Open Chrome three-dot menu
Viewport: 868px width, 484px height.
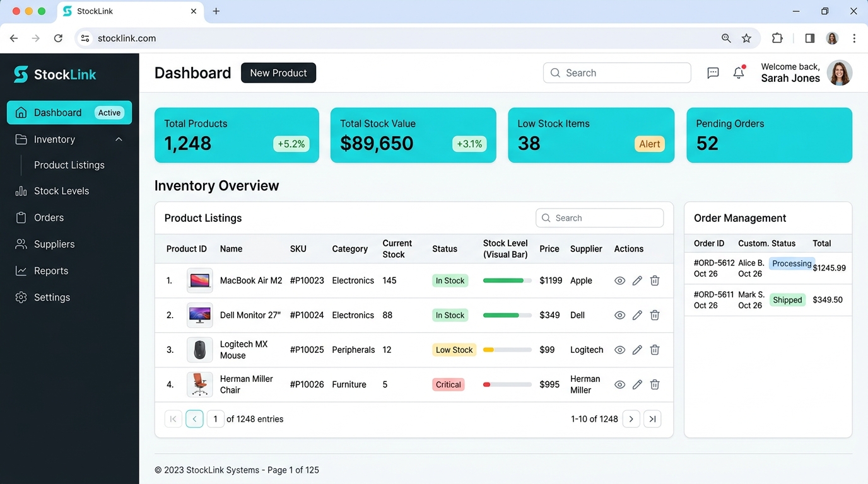854,38
